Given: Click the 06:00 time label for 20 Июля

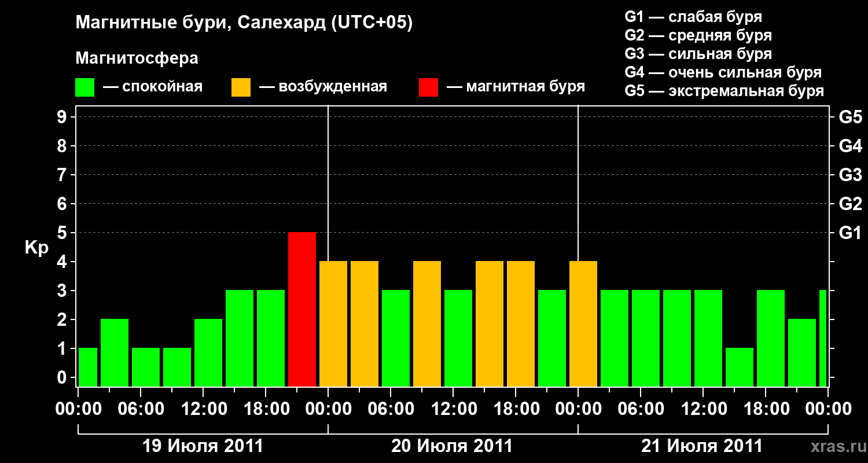Looking at the screenshot, I should coord(391,409).
